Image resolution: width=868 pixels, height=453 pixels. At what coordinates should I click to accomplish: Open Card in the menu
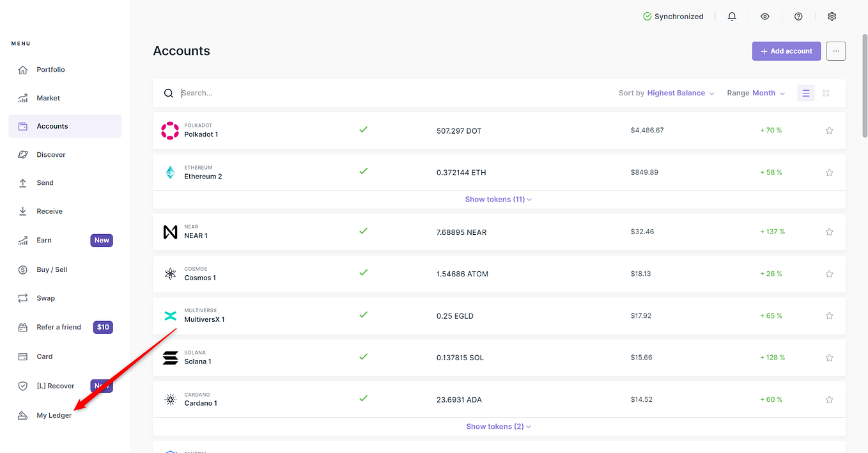[x=65, y=357]
